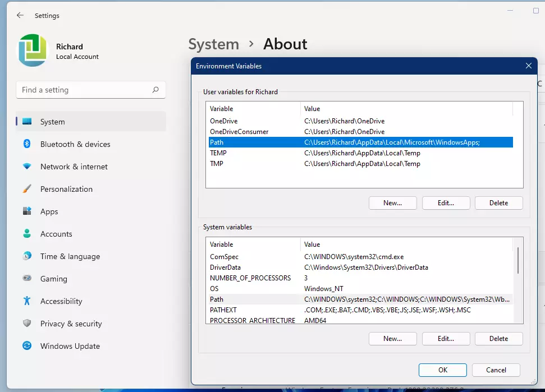Click Delete under System variables
Screen dimensions: 545x392
[499, 339]
